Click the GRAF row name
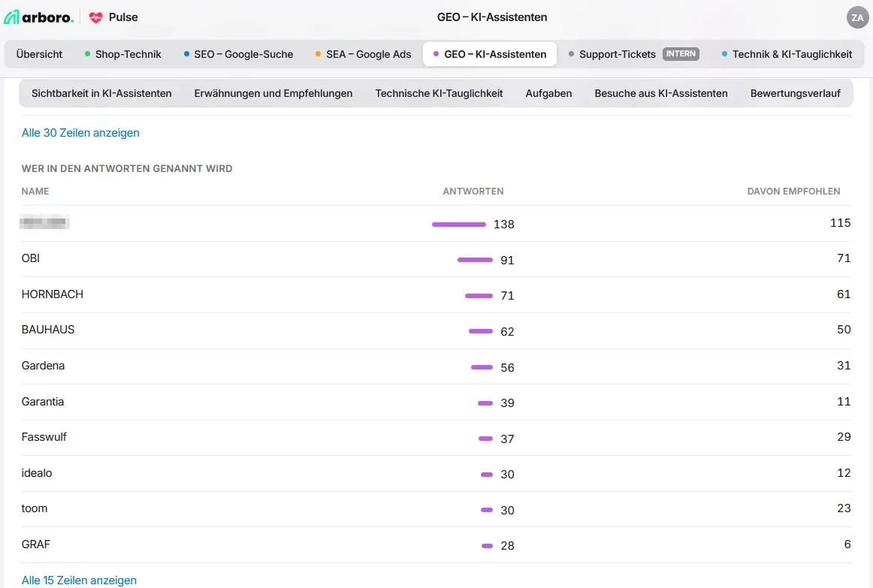 [x=35, y=544]
